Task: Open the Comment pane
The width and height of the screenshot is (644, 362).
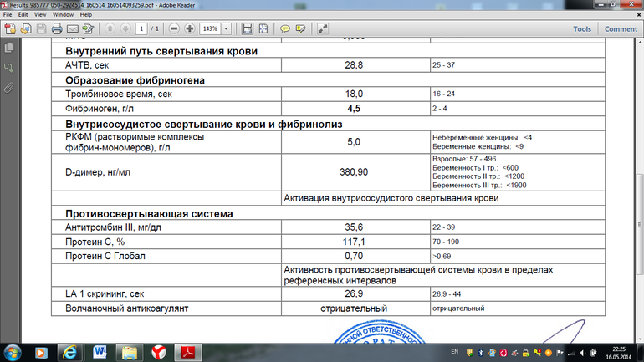Action: [x=621, y=29]
